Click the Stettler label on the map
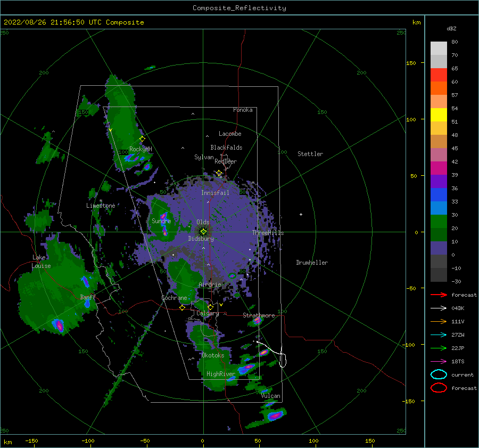This screenshot has height=448, width=479. tap(310, 154)
